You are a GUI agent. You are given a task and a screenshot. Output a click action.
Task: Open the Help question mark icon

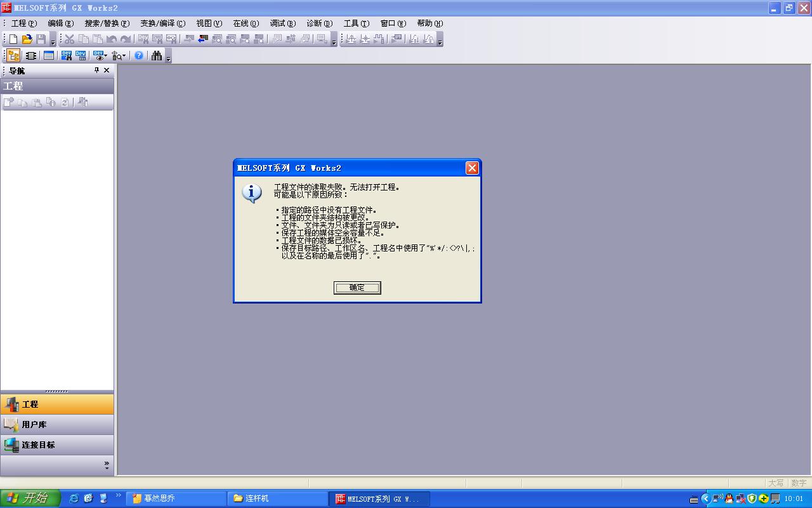tap(138, 56)
